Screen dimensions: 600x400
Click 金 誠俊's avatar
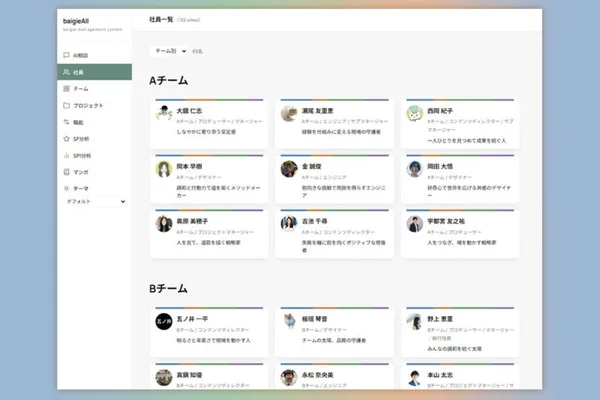click(x=289, y=169)
